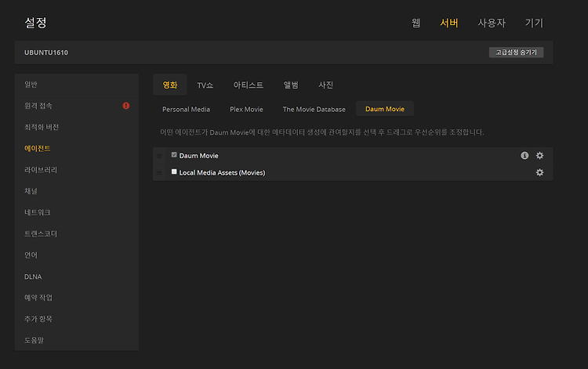The image size is (588, 369).
Task: Open 도움말 in the sidebar
Action: [77, 340]
